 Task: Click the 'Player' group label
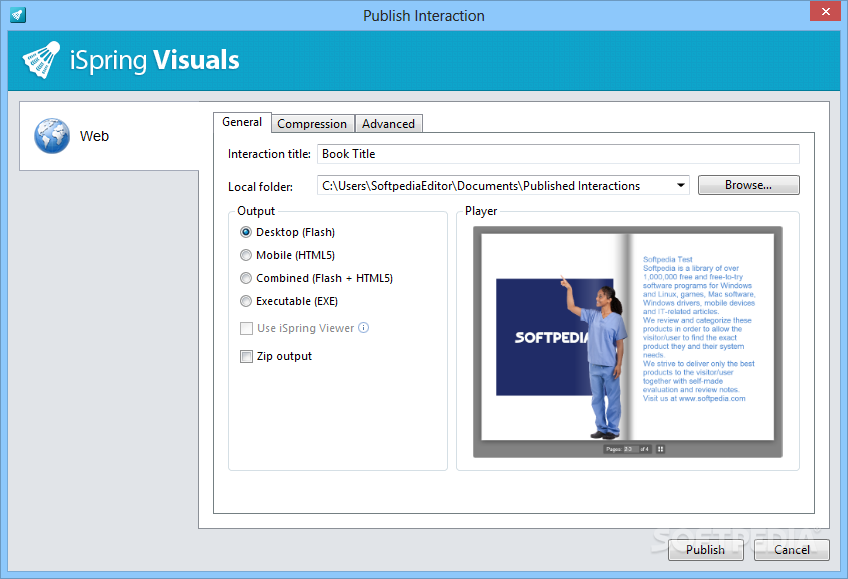coord(481,211)
